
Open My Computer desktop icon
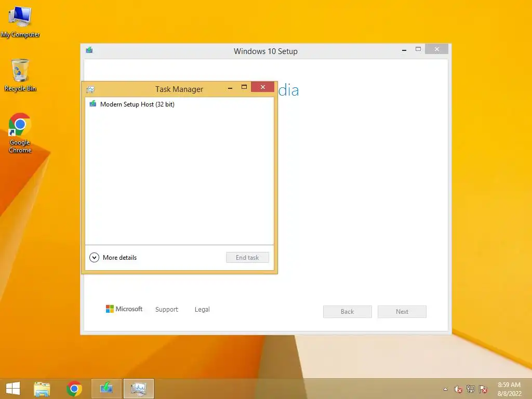click(x=20, y=22)
